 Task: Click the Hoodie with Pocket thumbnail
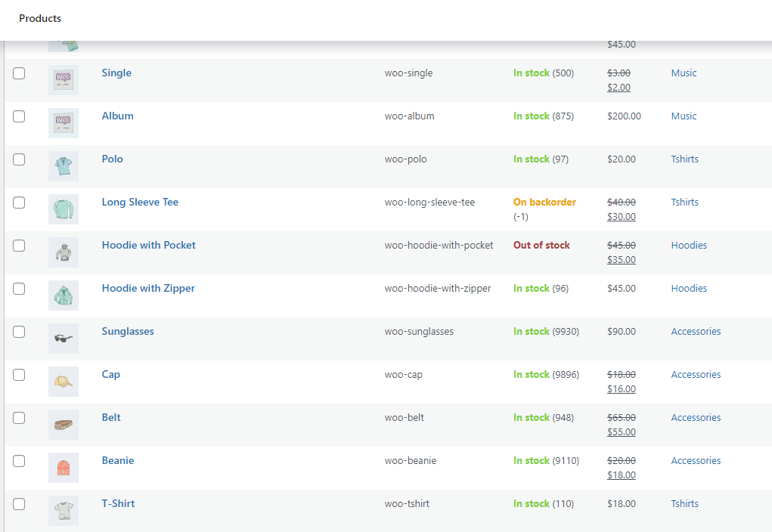[x=64, y=252]
